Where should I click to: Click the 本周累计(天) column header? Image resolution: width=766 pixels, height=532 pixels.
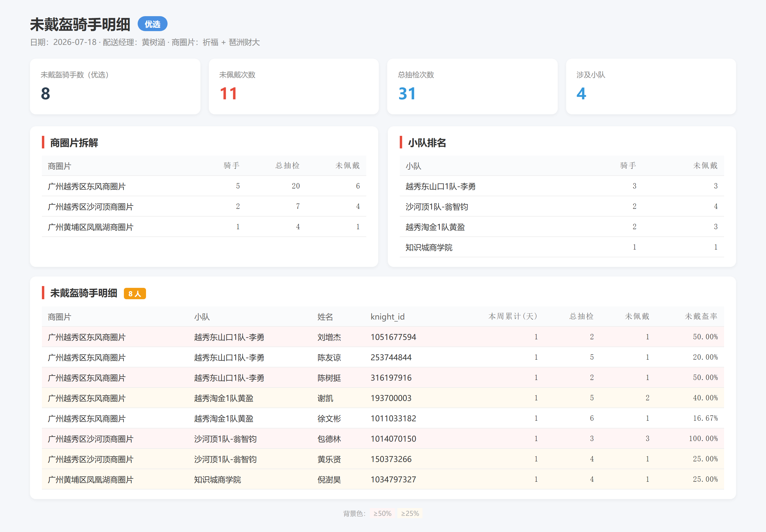[513, 316]
